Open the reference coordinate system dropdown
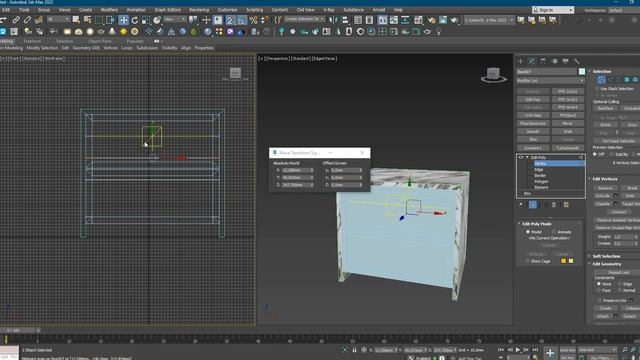 175,19
